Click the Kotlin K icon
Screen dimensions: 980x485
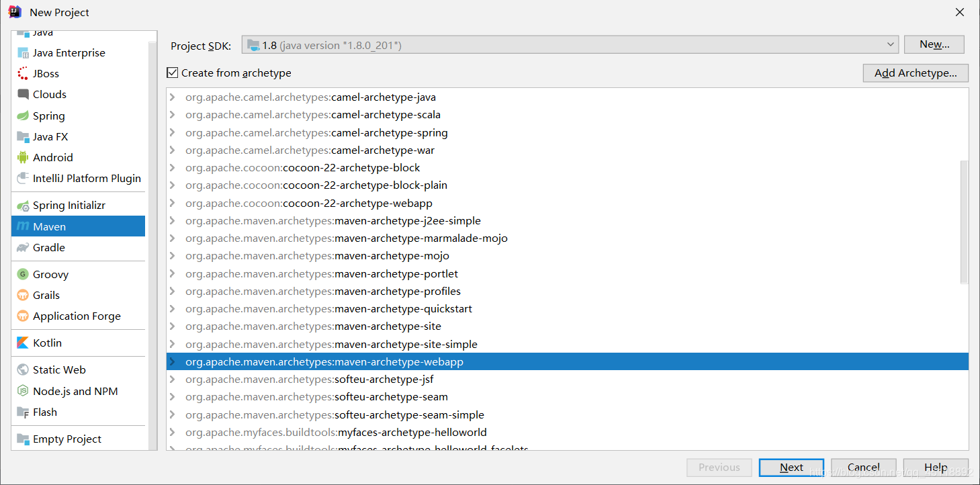pyautogui.click(x=23, y=343)
